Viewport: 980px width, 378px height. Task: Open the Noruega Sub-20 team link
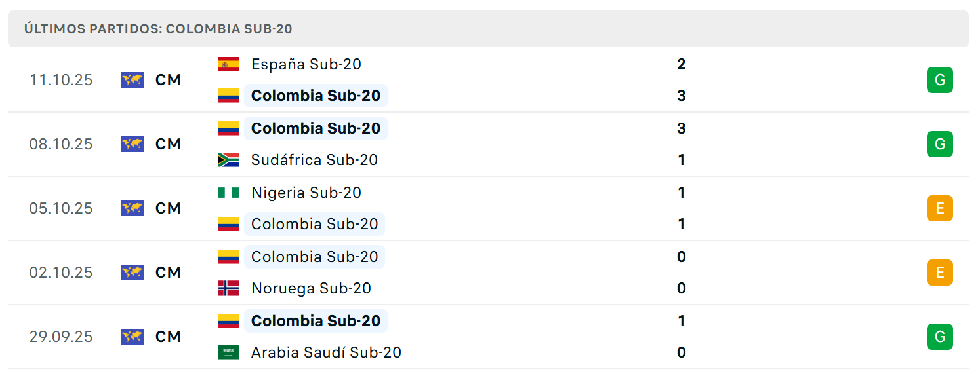pos(311,288)
